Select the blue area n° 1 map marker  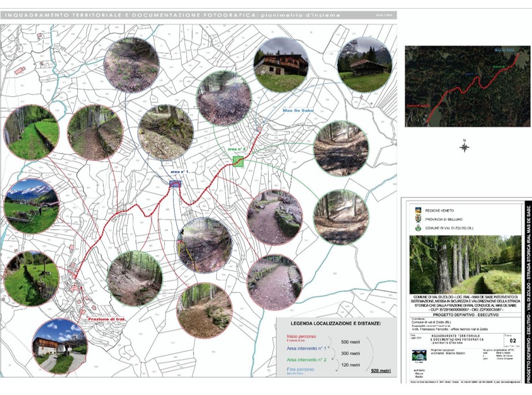[176, 183]
